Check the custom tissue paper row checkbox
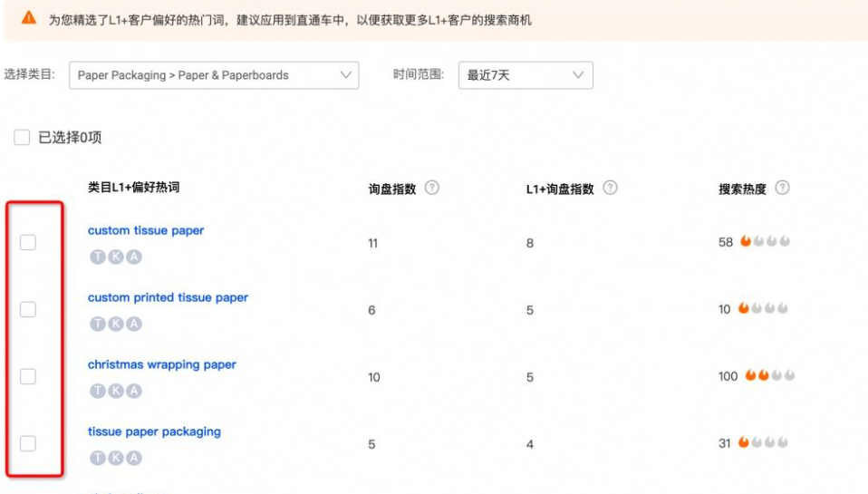868x494 pixels. (x=28, y=243)
